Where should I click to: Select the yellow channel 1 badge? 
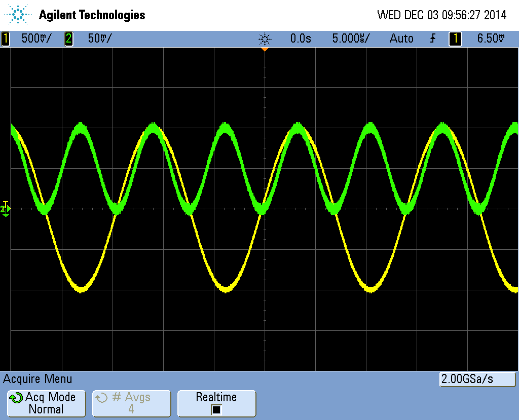tap(6, 39)
